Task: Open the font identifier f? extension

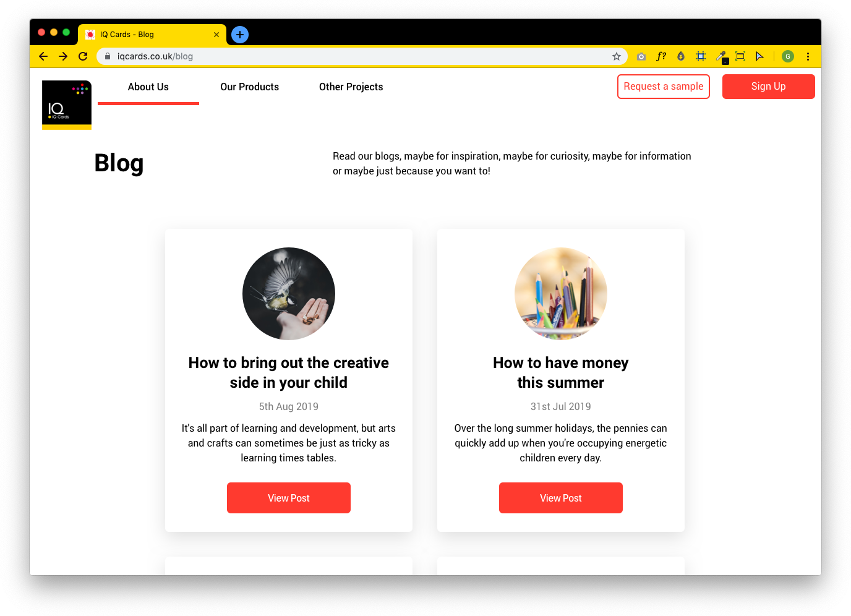Action: (661, 56)
